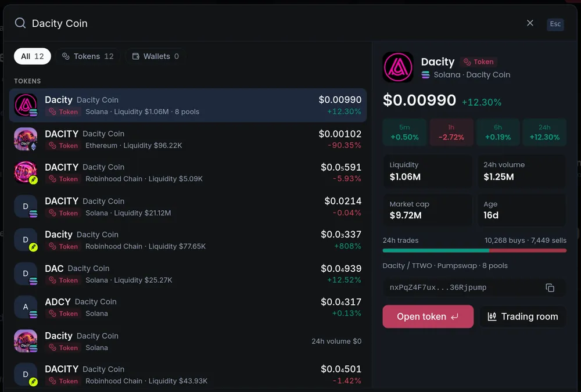This screenshot has height=392, width=581.
Task: Click the Token tag next to the Dacity heading
Action: click(479, 62)
